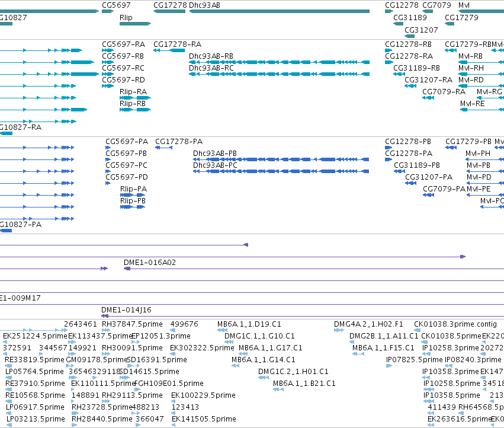The image size is (504, 428).
Task: Select transcript Rlip-RB
Action: pos(135,110)
